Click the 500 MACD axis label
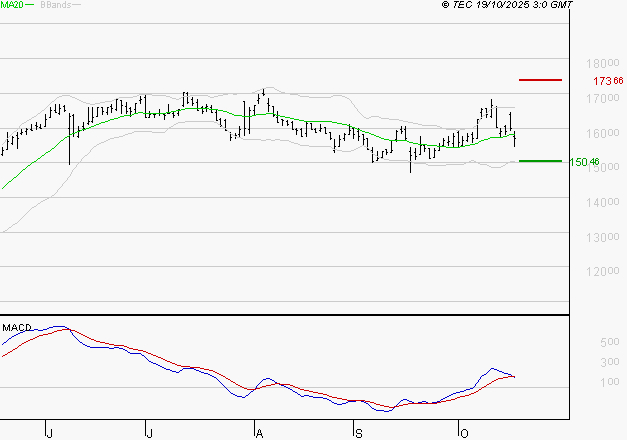This screenshot has width=627, height=440. click(609, 342)
